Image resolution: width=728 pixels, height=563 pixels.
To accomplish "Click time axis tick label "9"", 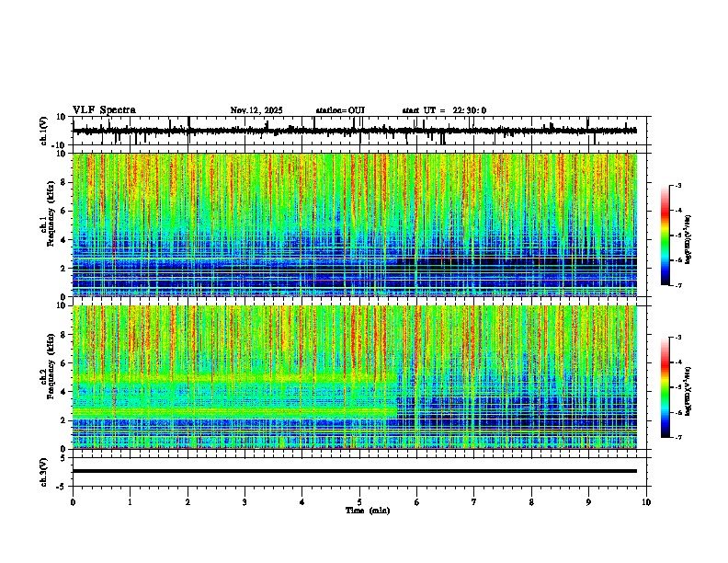I will tap(588, 502).
